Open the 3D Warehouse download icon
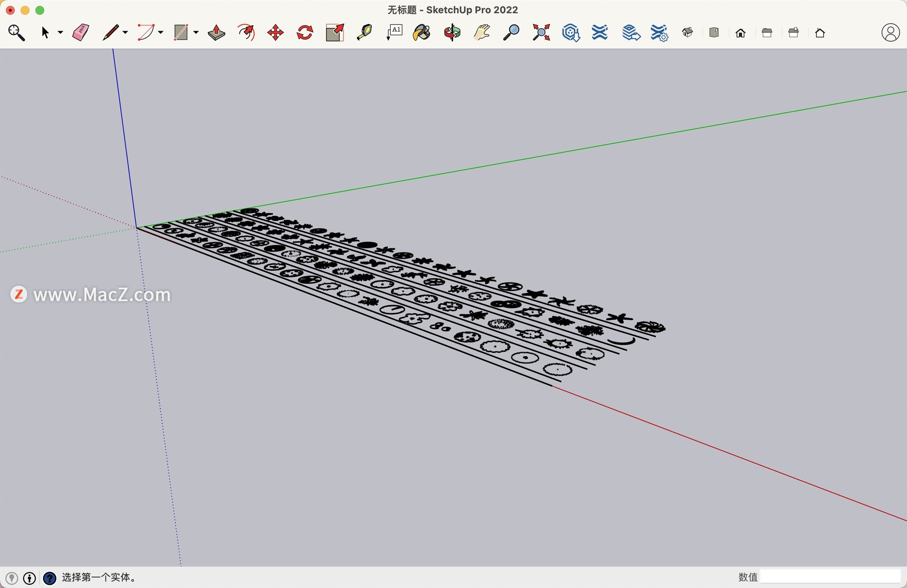 coord(571,33)
